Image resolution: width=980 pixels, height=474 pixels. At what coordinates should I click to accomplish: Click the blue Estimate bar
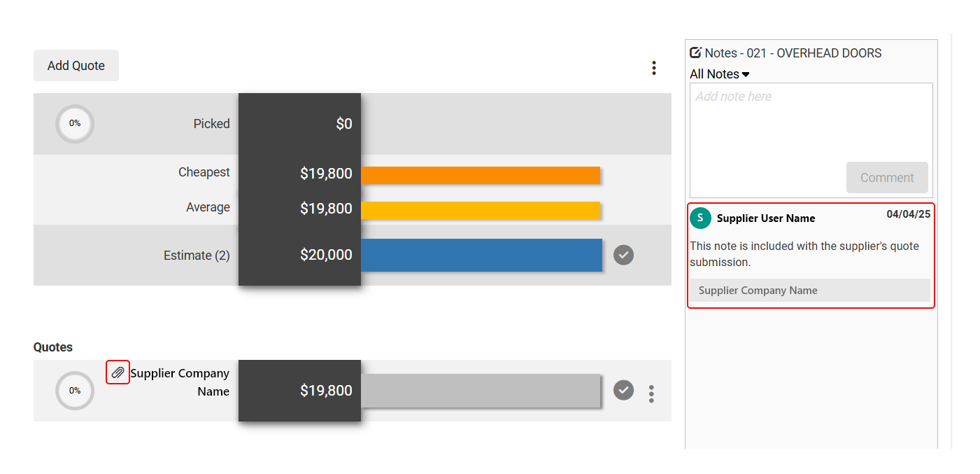[481, 255]
